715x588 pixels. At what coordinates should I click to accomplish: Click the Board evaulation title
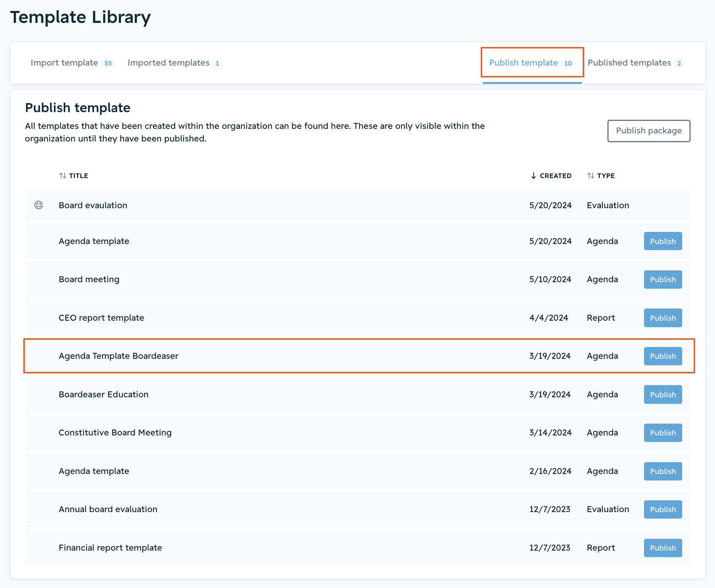pos(93,205)
